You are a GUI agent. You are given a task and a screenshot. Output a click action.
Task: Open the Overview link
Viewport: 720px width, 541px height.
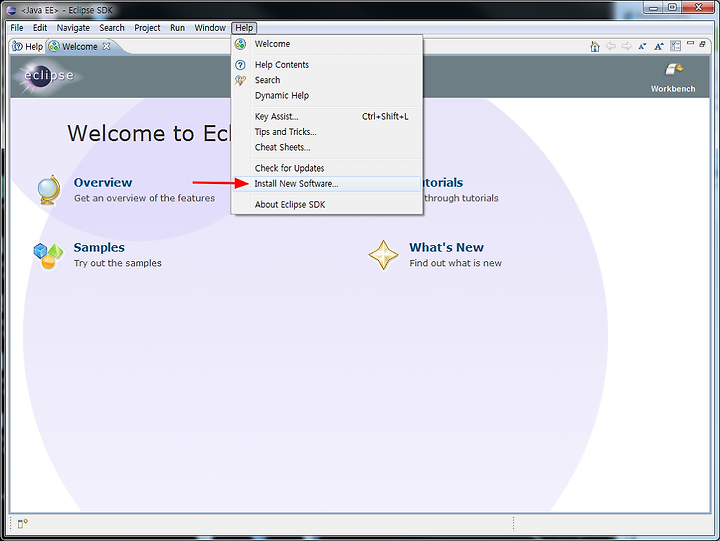[103, 183]
